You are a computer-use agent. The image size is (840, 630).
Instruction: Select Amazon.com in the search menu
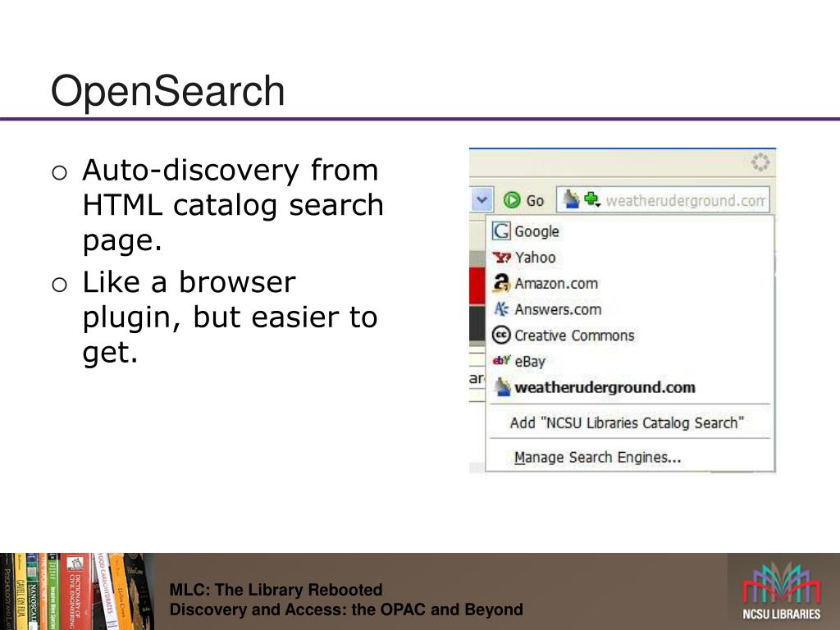tap(630, 283)
